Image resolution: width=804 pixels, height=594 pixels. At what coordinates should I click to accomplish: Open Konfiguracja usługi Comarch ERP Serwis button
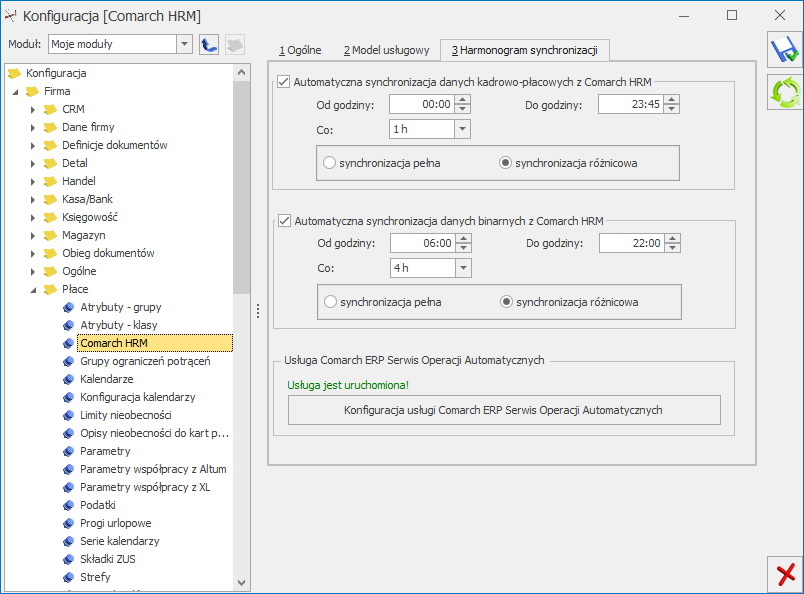(504, 410)
